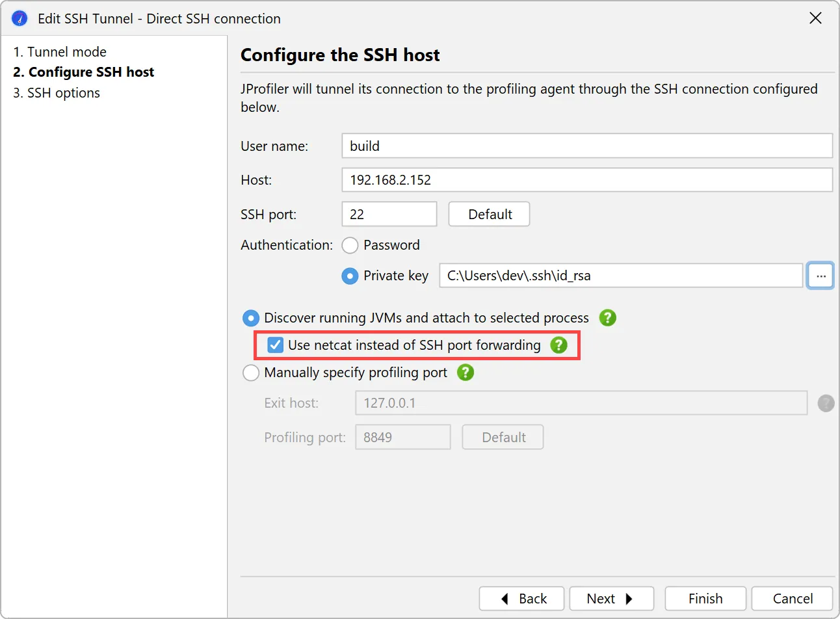Viewport: 840px width, 619px height.
Task: Reset SSH port with the Default button
Action: click(x=489, y=214)
